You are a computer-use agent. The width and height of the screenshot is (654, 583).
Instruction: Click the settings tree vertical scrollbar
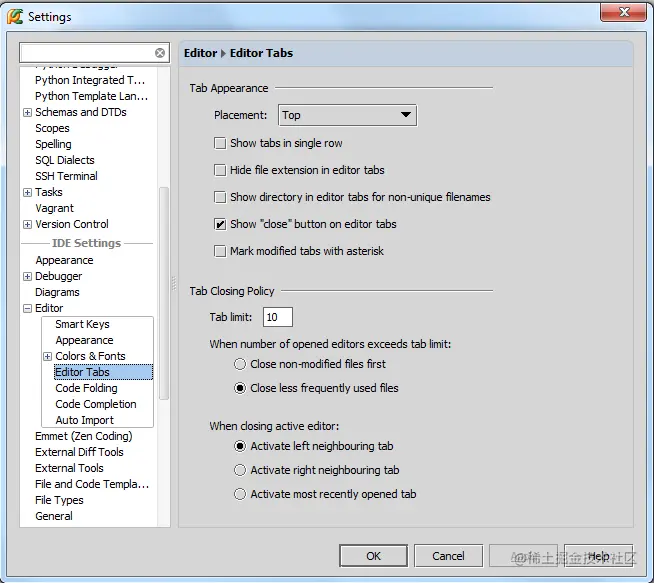point(164,294)
